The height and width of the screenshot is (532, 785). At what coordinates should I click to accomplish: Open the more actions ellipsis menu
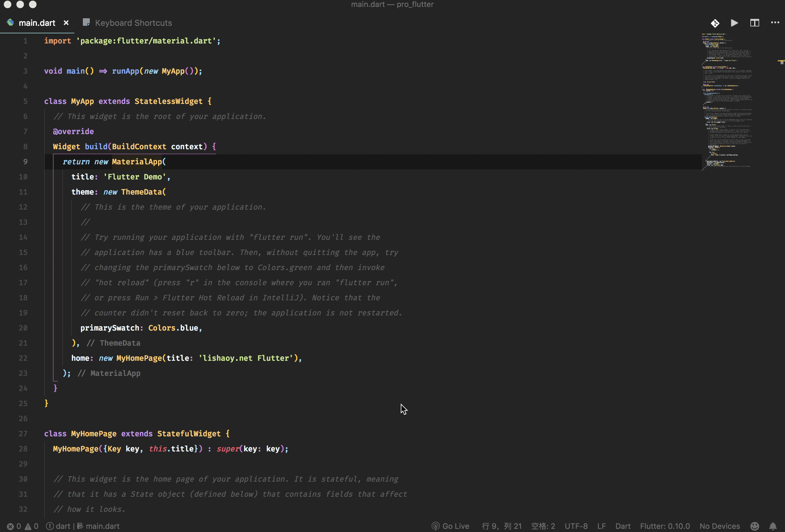775,23
